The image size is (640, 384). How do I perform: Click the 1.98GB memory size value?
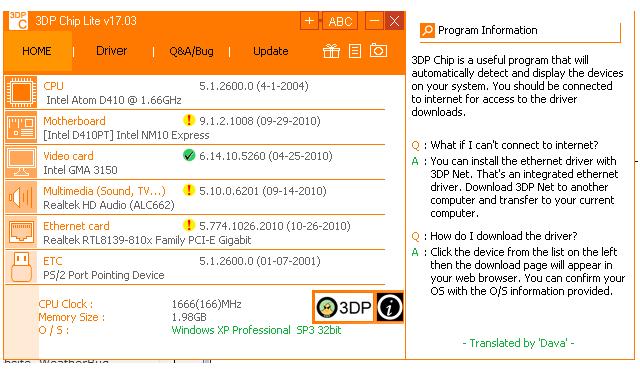pyautogui.click(x=189, y=317)
